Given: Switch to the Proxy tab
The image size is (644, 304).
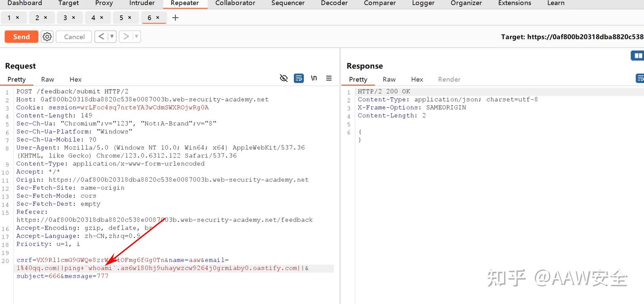Looking at the screenshot, I should [104, 3].
